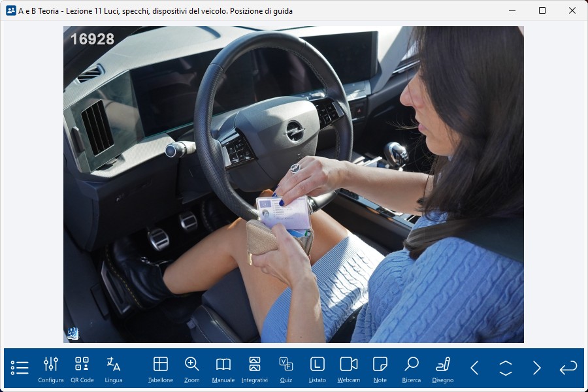Enable the Disegno drawing tool
588x392 pixels.
[x=443, y=369]
